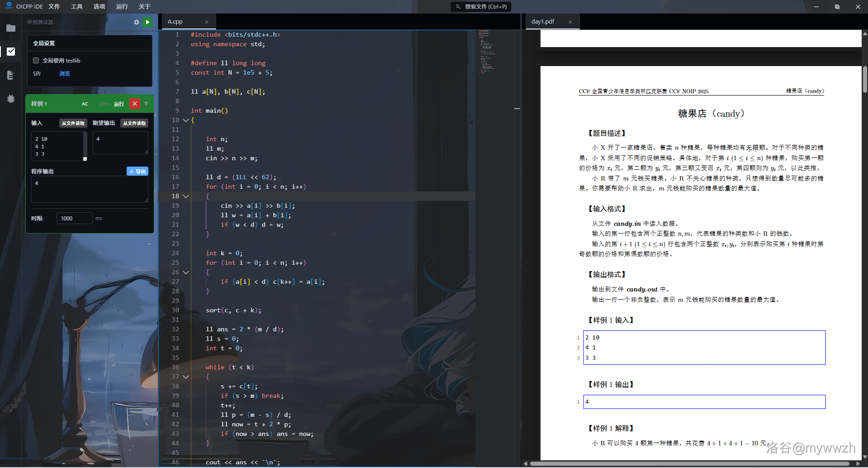Close the day1.pdf tab

point(570,22)
